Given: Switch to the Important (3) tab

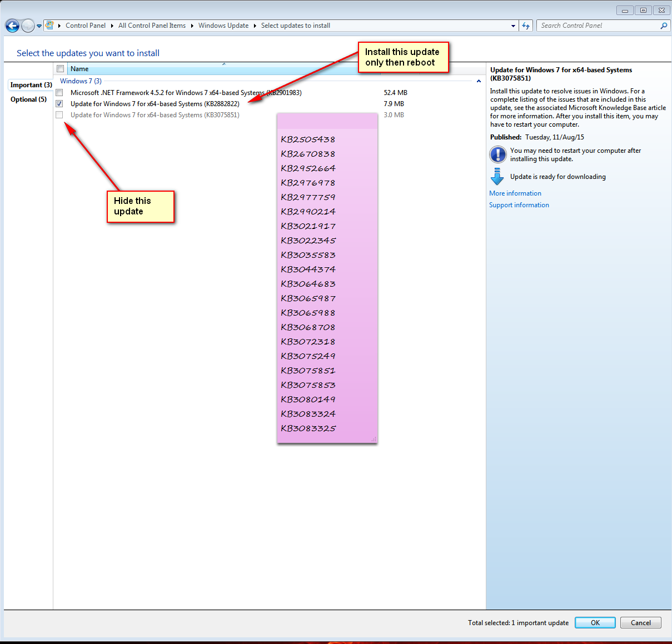Looking at the screenshot, I should 31,85.
